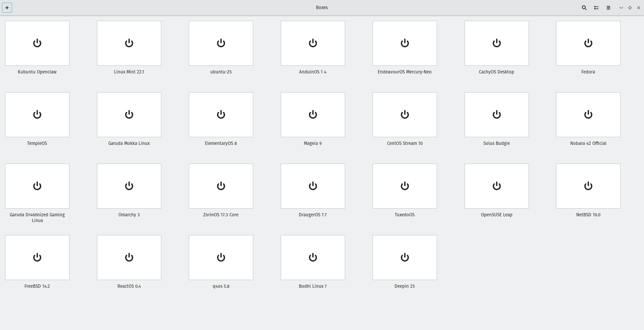Click the power icon for AnduinOS 1 4
Image resolution: width=644 pixels, height=330 pixels.
tap(313, 43)
